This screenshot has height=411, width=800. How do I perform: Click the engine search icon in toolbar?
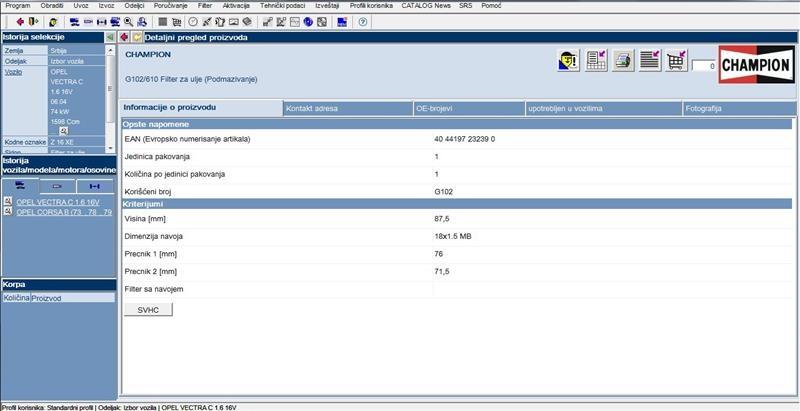click(88, 21)
